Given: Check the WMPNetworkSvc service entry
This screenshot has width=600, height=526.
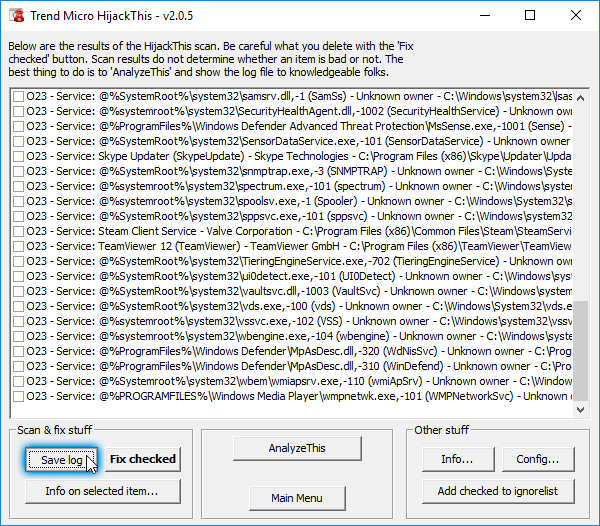Looking at the screenshot, I should click(18, 396).
